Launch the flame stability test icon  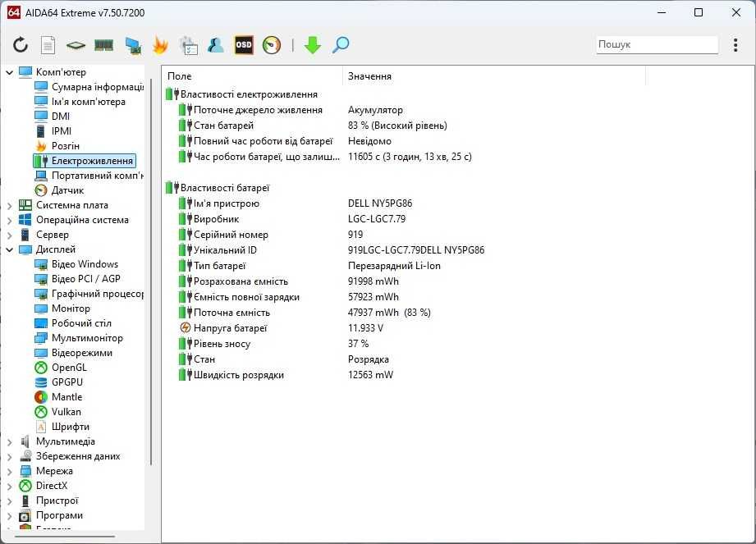coord(160,45)
